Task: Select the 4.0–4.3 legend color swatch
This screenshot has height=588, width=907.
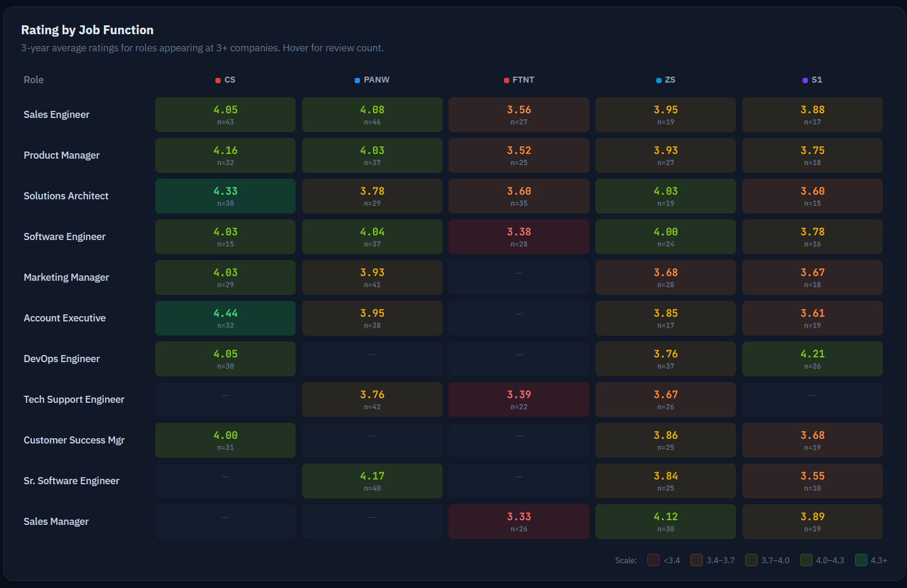Action: click(806, 560)
